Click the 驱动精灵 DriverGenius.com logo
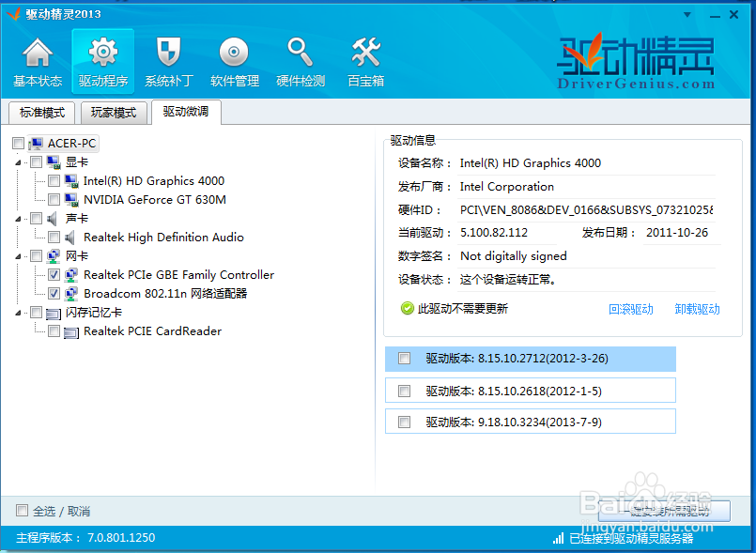The image size is (756, 553). (x=636, y=61)
